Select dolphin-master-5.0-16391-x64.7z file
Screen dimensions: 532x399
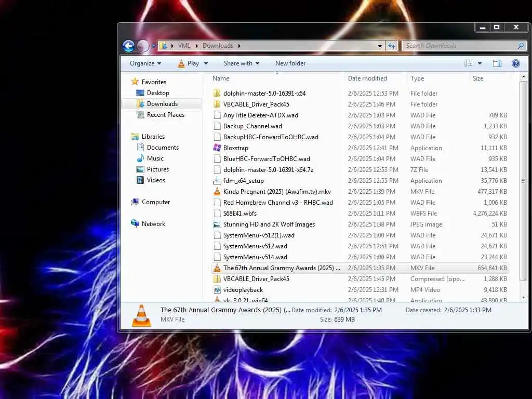(268, 170)
